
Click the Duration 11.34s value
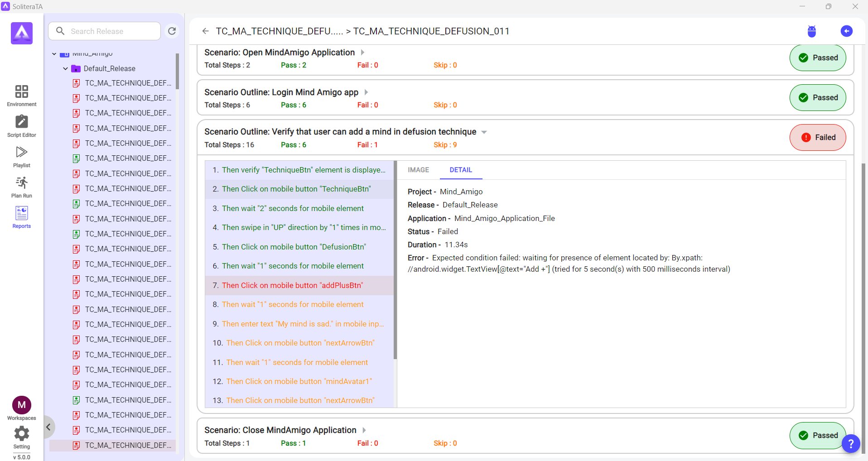456,245
